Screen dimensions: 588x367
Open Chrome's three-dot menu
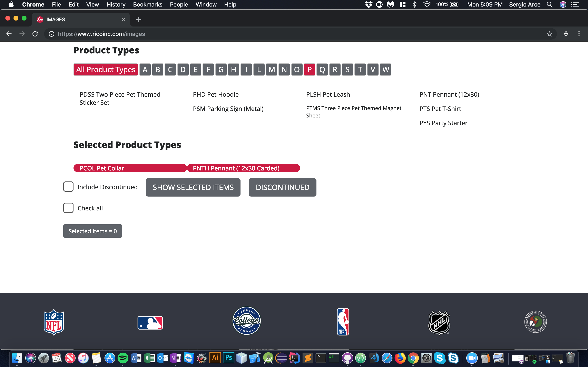pyautogui.click(x=579, y=34)
